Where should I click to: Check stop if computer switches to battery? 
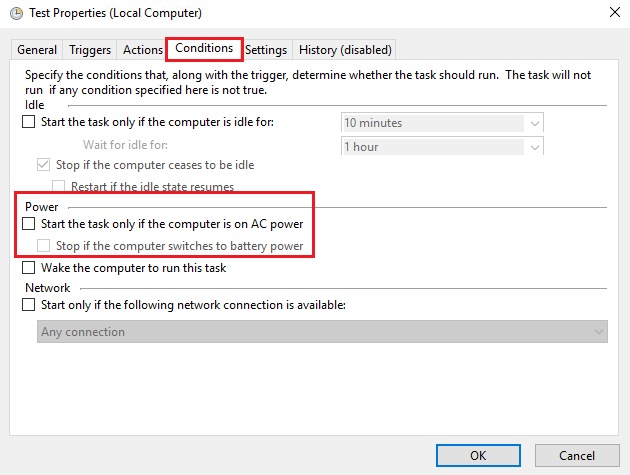43,246
